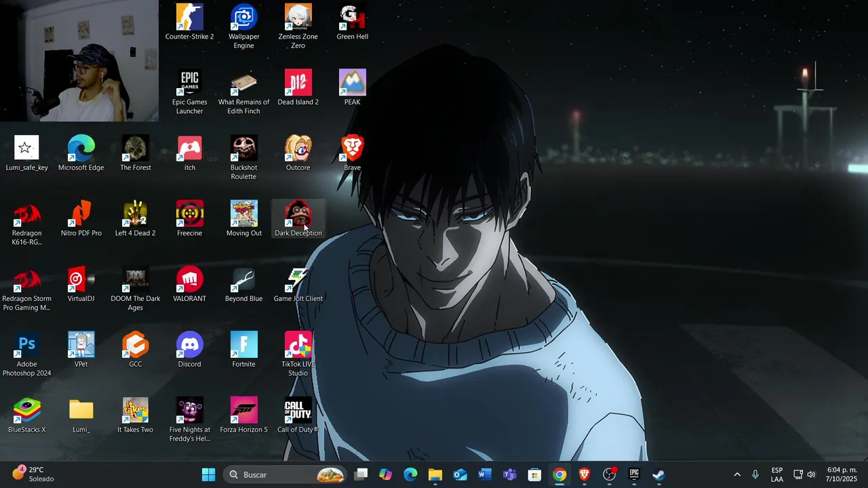The height and width of the screenshot is (488, 868).
Task: Select the GCC desktop shortcut
Action: pos(135,350)
